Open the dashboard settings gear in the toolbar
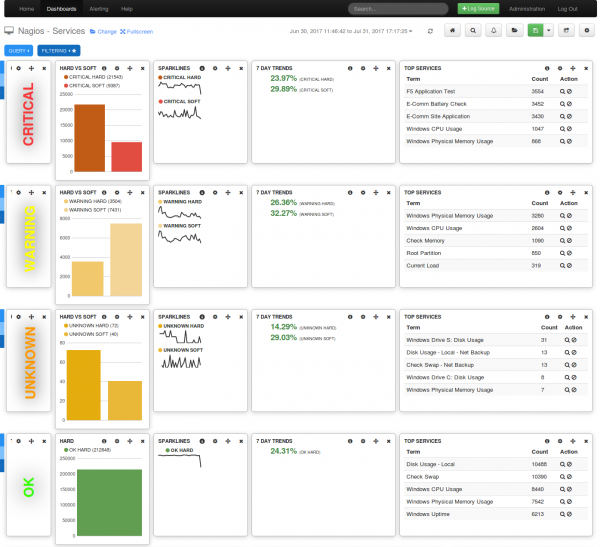 point(584,31)
